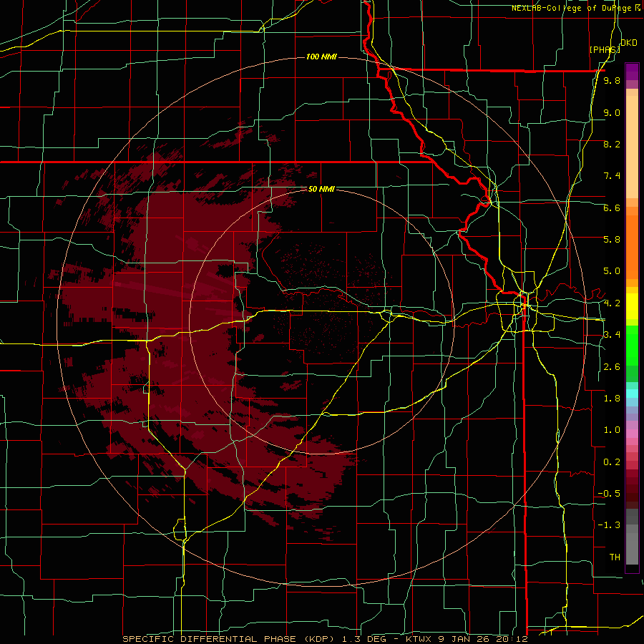
Task: Click the 6.6 scale value
Action: point(612,208)
